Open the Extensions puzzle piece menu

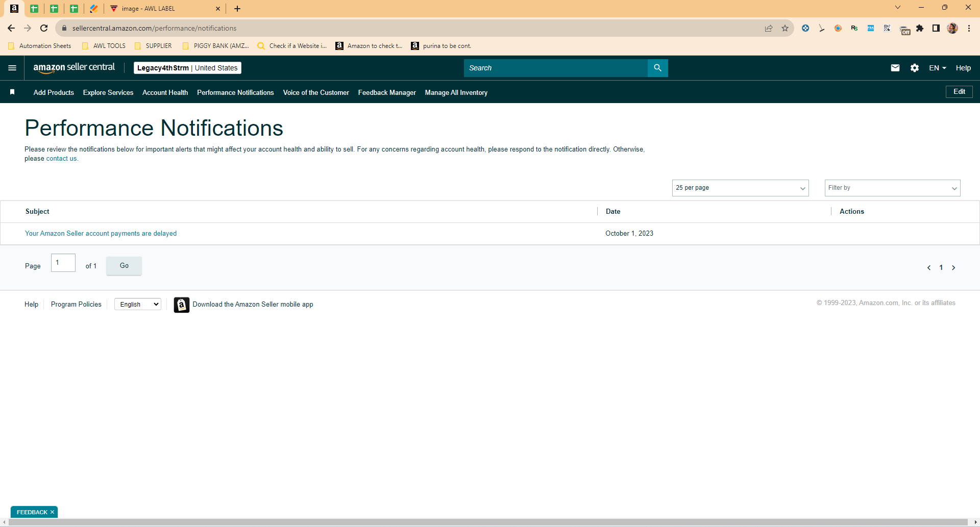click(920, 28)
